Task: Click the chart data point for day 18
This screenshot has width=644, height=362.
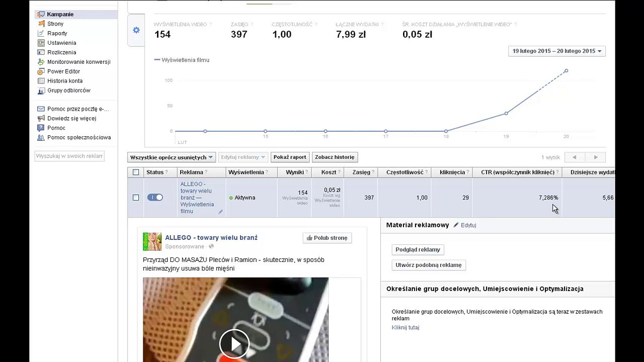Action: [x=446, y=131]
